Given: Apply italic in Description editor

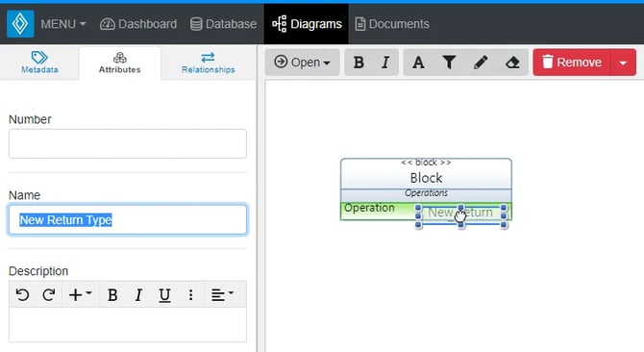Looking at the screenshot, I should [x=138, y=294].
